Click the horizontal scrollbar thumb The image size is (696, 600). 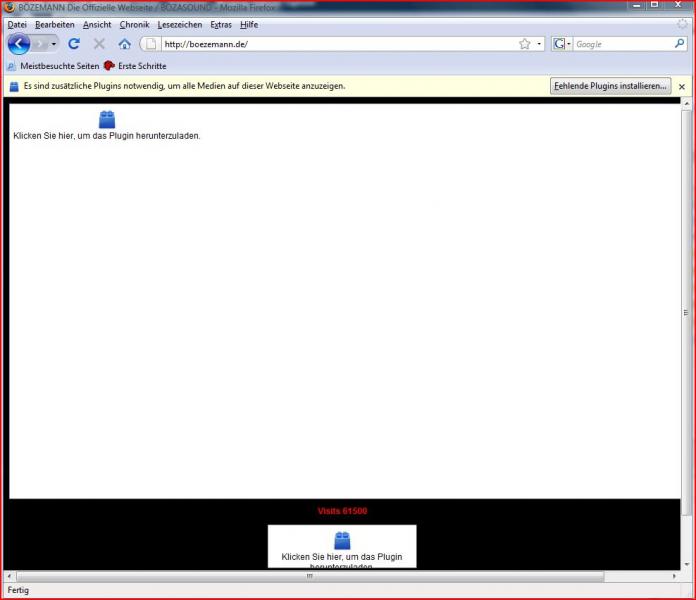point(310,577)
